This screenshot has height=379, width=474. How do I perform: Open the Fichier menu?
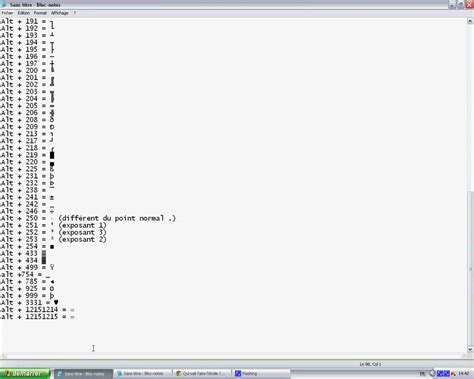[7, 13]
